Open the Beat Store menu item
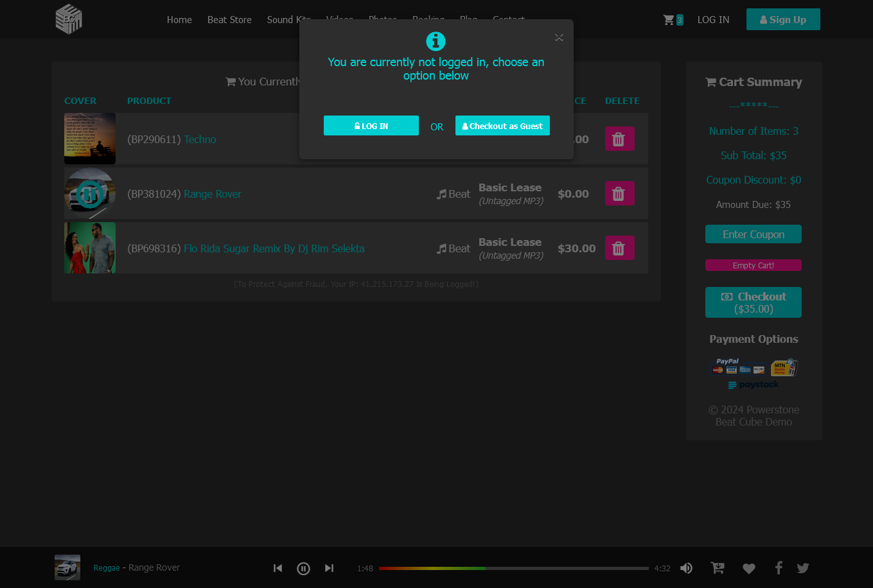Viewport: 873px width, 588px height. [x=229, y=20]
